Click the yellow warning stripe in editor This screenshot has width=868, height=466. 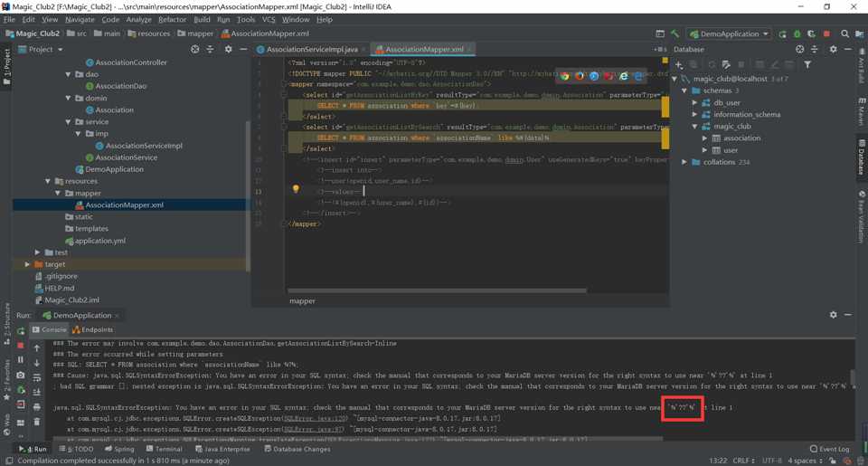[665, 107]
